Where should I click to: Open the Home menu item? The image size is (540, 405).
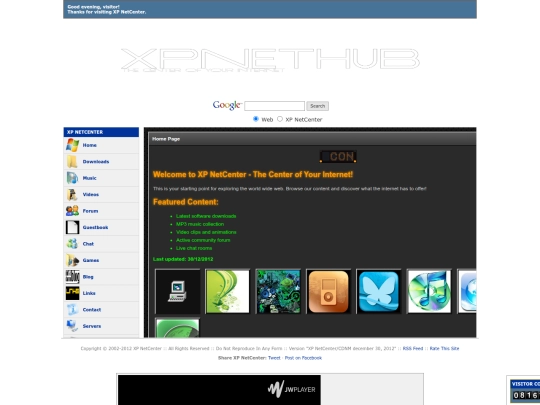(90, 145)
